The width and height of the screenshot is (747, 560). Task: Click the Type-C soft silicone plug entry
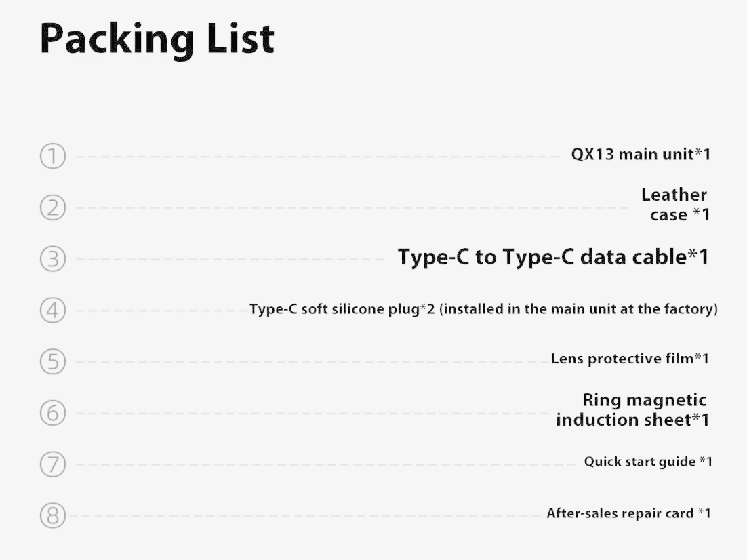(483, 310)
